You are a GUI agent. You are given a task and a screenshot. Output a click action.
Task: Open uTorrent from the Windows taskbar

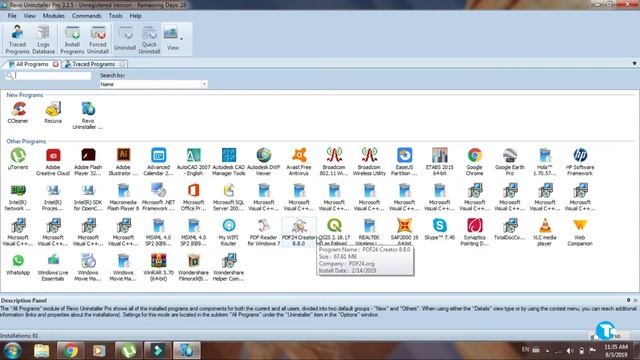(129, 351)
